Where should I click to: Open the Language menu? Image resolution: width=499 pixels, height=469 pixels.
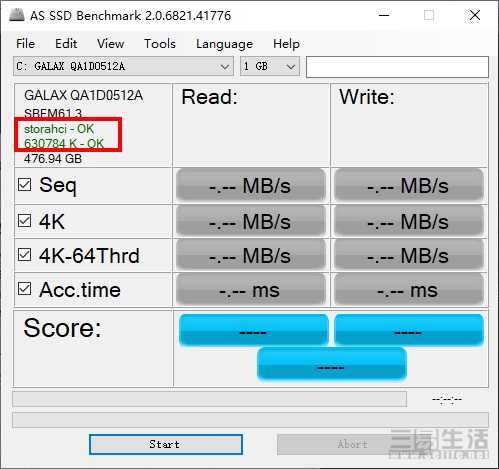[224, 44]
